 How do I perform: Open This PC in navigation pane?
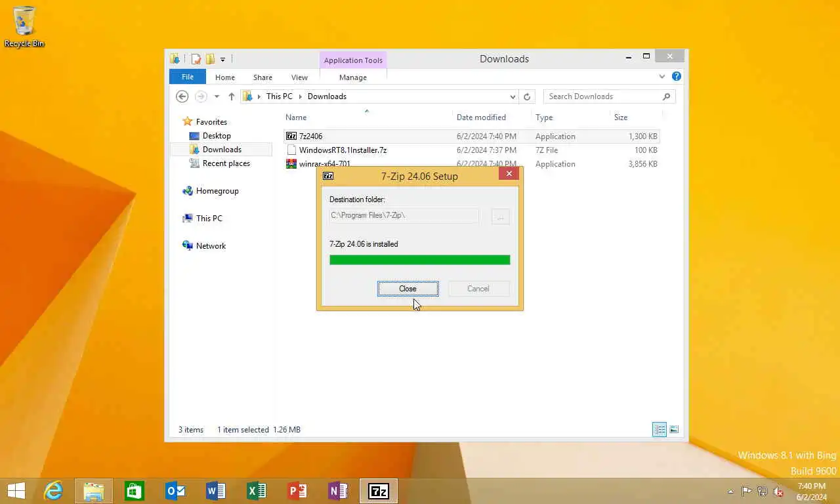(209, 219)
